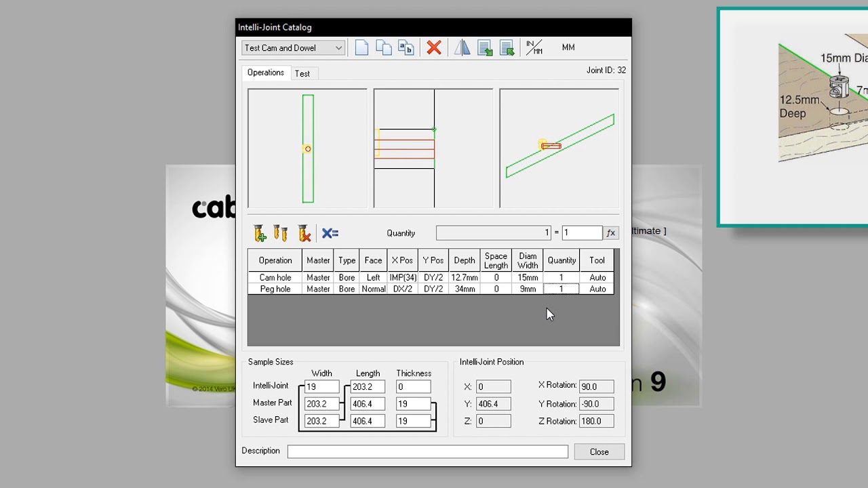Click the first import list icon with green arrow
This screenshot has width=868, height=488.
[485, 47]
